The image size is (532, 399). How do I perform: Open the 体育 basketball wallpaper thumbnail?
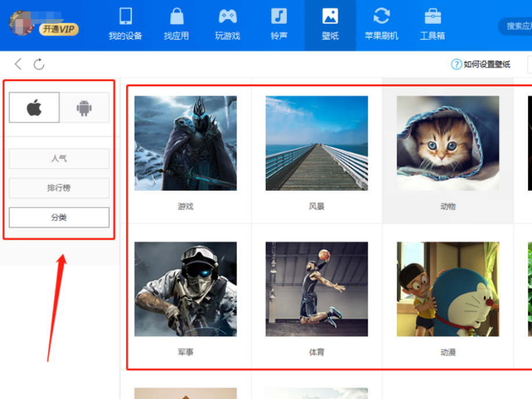[x=317, y=289]
